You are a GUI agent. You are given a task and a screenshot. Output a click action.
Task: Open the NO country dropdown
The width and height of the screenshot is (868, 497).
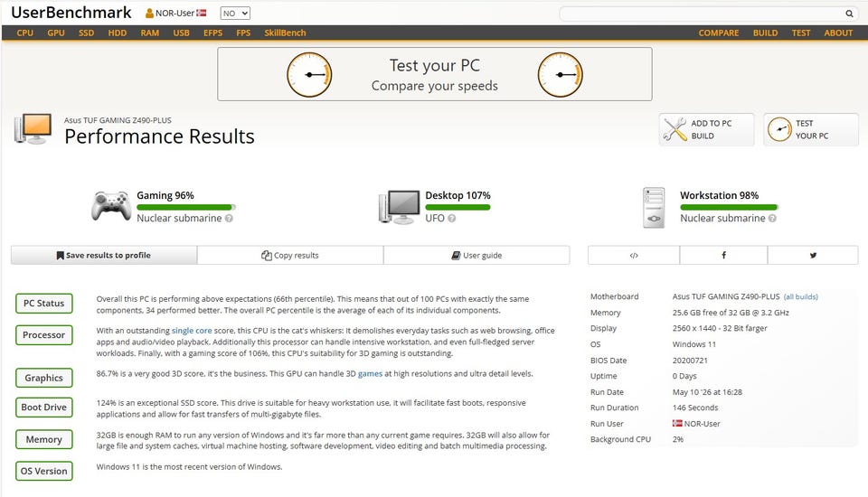click(x=235, y=14)
